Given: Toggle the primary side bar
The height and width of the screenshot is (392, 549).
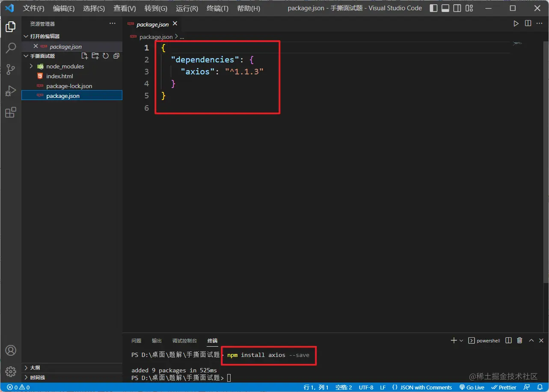Looking at the screenshot, I should point(433,8).
